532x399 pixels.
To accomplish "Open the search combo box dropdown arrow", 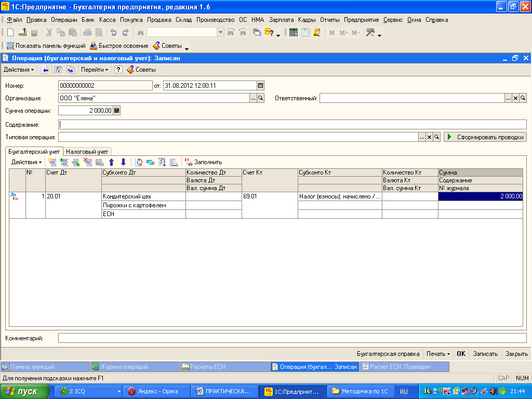I will coord(220,33).
